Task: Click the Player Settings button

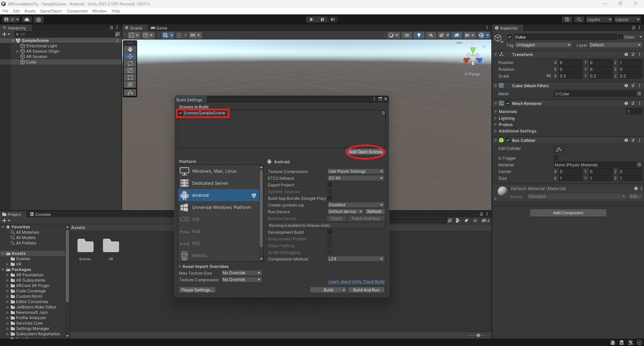Action: (x=197, y=290)
